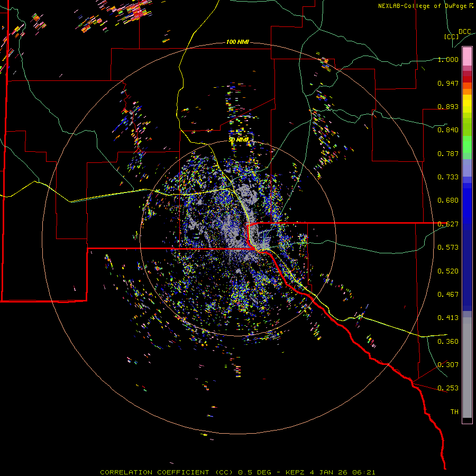Click the 0.520 scale value

[x=448, y=271]
